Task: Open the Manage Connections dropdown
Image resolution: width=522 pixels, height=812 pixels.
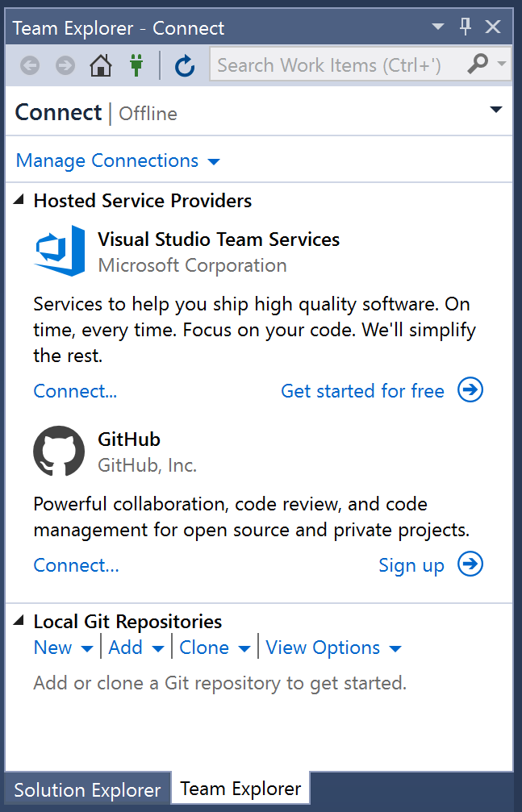Action: (x=118, y=160)
